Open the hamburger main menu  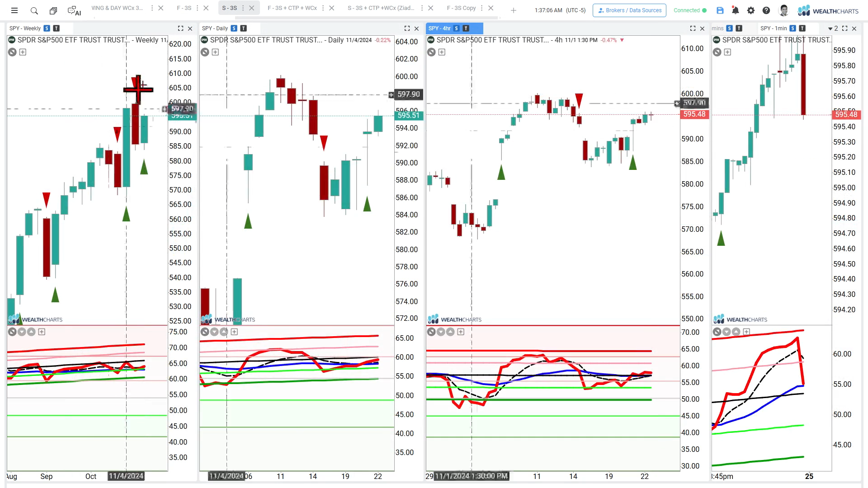[14, 10]
